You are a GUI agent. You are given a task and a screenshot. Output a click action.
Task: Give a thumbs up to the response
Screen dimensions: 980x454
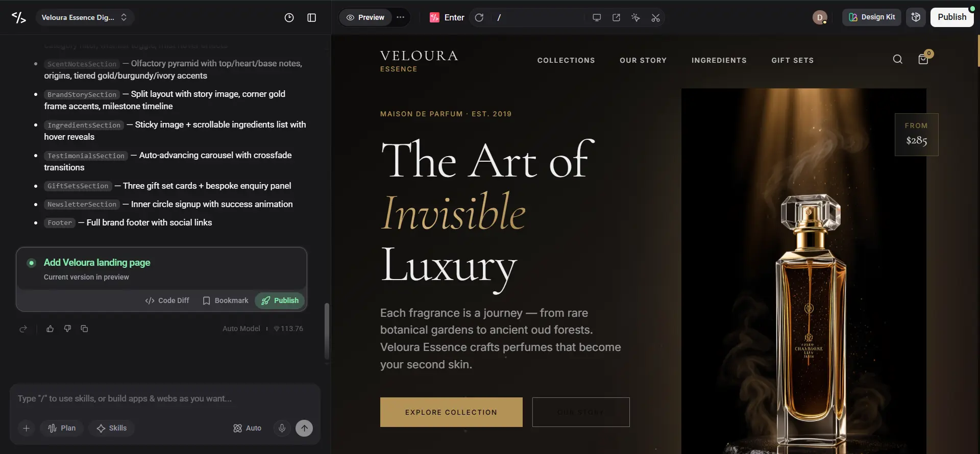50,329
